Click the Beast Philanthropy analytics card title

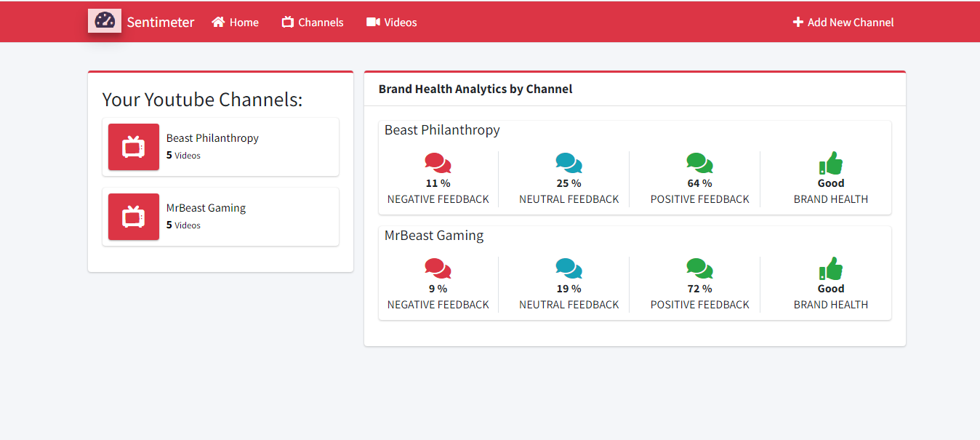pos(442,130)
